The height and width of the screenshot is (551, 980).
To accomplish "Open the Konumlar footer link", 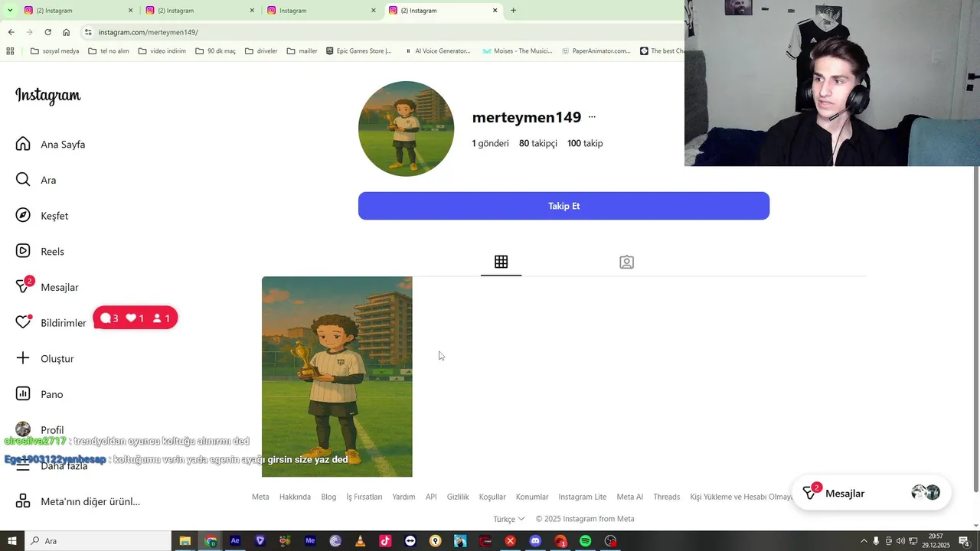I will 532,497.
